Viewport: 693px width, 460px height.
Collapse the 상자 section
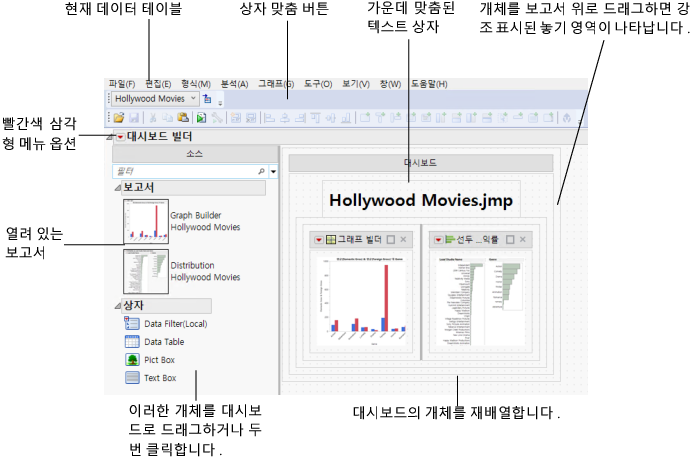click(118, 305)
